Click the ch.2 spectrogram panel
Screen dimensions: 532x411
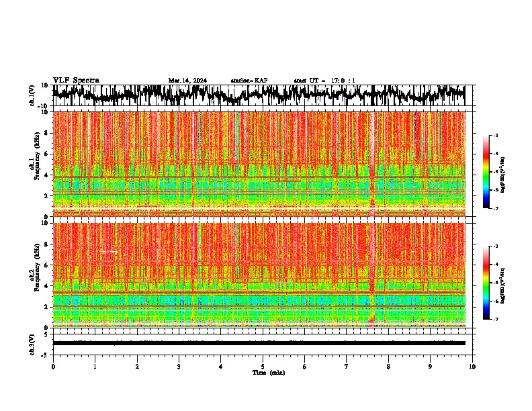pyautogui.click(x=259, y=275)
